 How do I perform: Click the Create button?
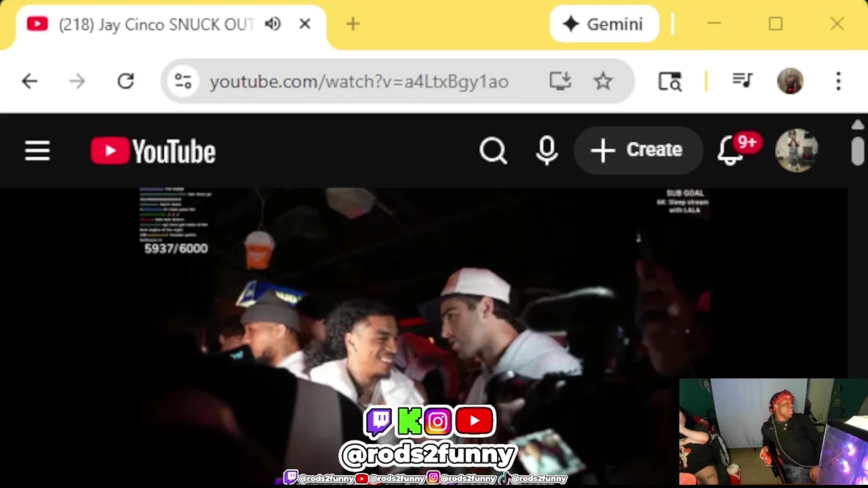(x=637, y=150)
